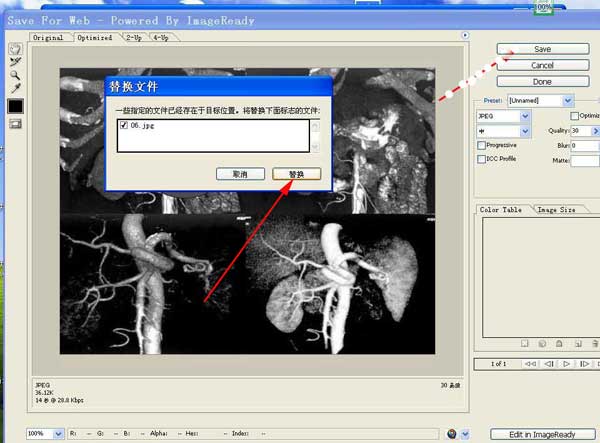This screenshot has width=600, height=443.
Task: Switch to the Optimized tab
Action: 95,37
